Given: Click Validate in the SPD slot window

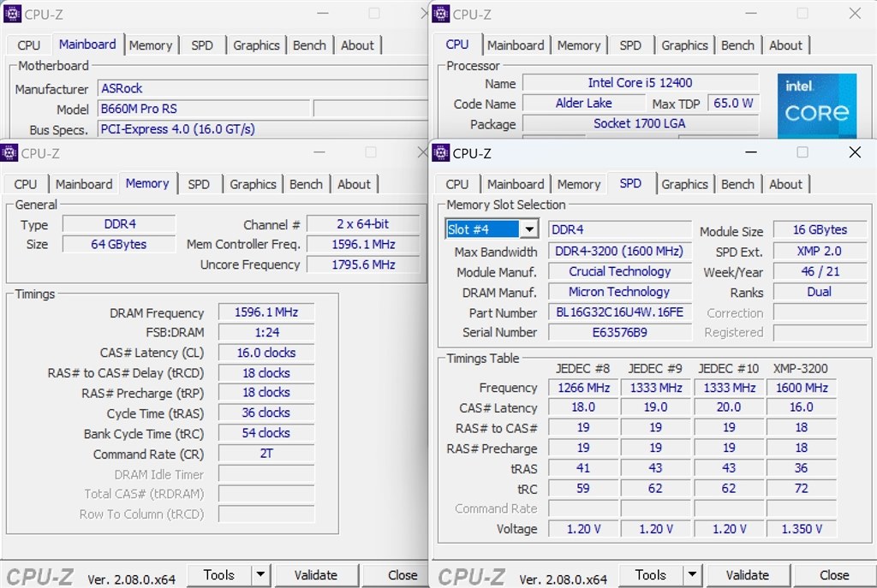Looking at the screenshot, I should (x=748, y=574).
